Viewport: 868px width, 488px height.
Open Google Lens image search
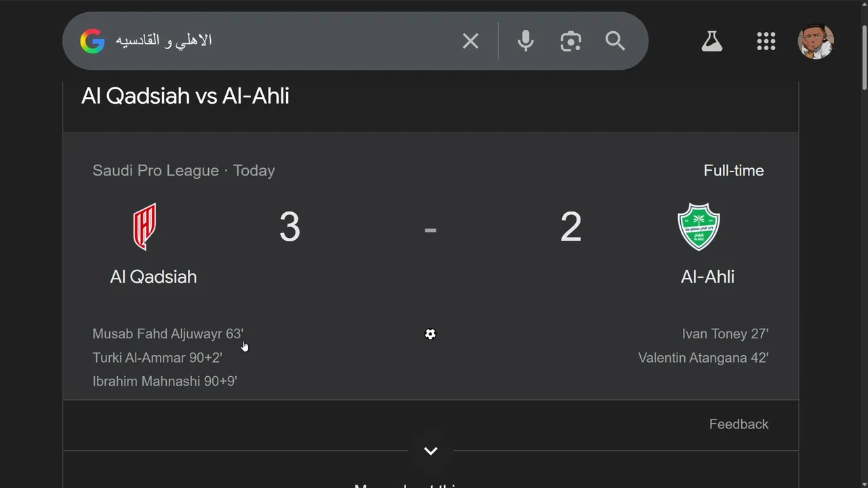pos(571,41)
